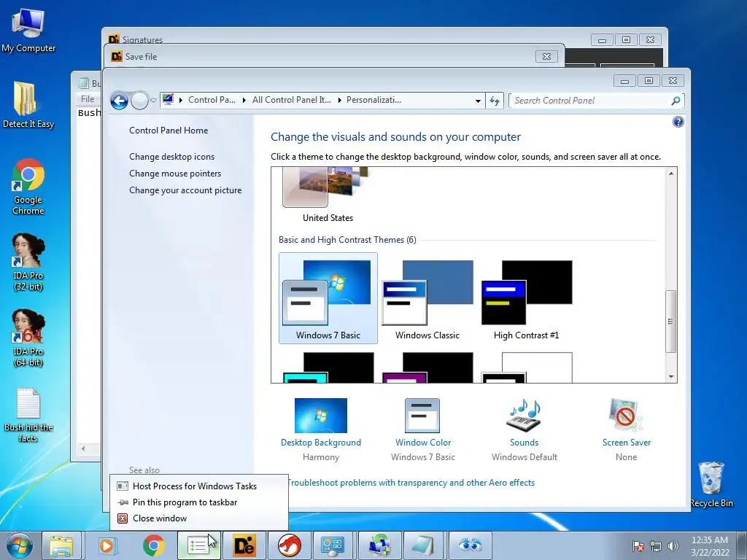This screenshot has height=560, width=747.
Task: Select the Windows 7 Basic theme
Action: coord(328,298)
